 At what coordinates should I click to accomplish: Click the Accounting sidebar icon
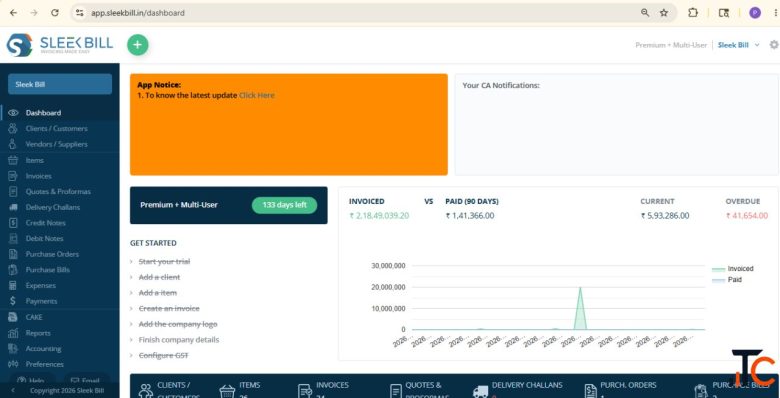(x=13, y=348)
